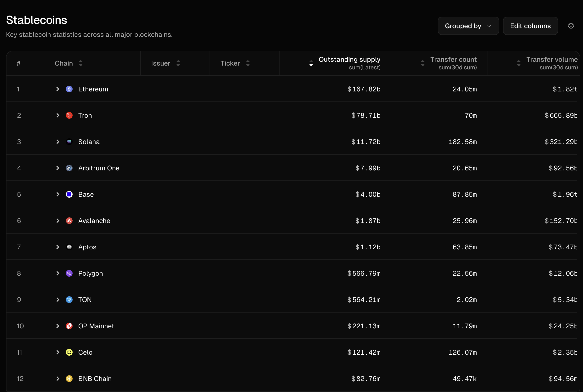Select the Arbitrum One chain name
This screenshot has width=583, height=392.
[x=99, y=168]
